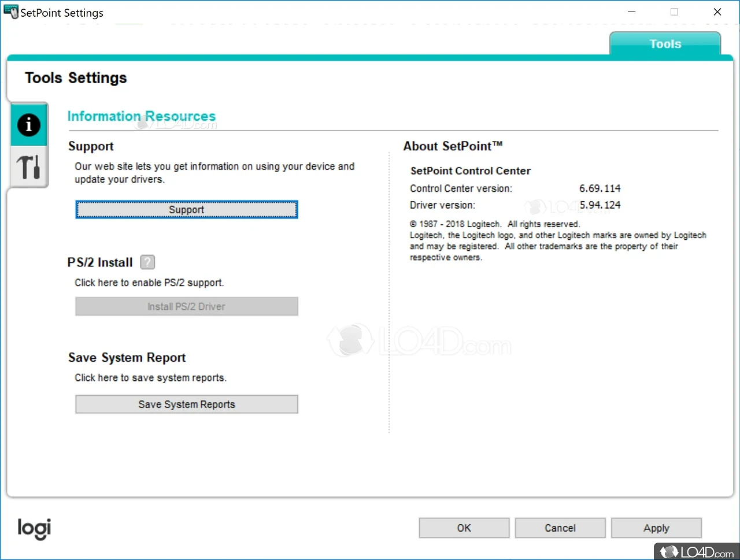
Task: Click the Logitech copyright notice text
Action: coord(558,241)
